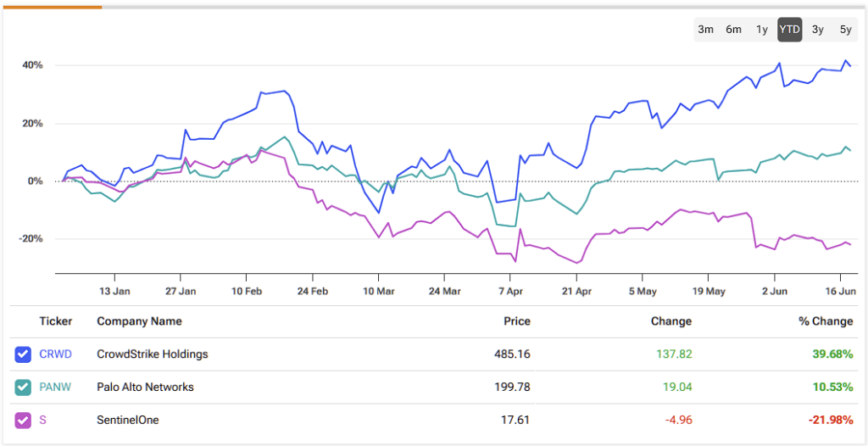Choose the 1y time range
Image resolution: width=868 pixels, height=446 pixels.
coord(762,30)
